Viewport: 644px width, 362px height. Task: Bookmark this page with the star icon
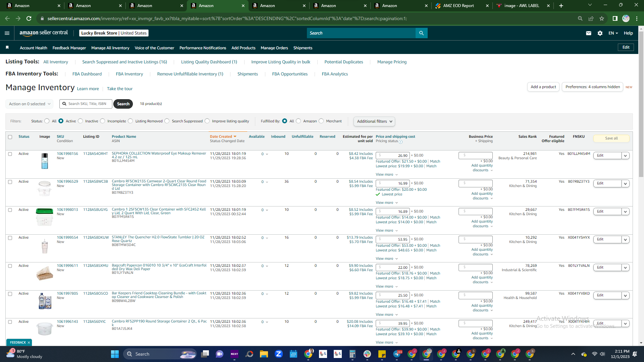click(602, 18)
